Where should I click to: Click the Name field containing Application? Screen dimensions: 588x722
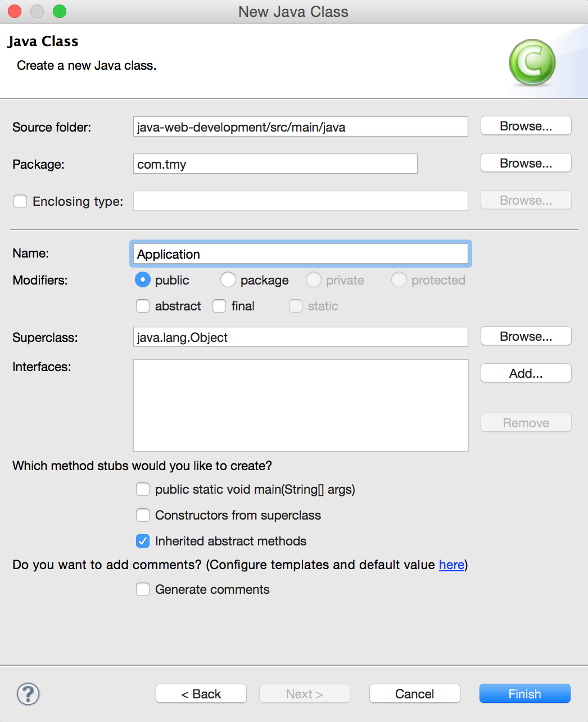click(300, 254)
